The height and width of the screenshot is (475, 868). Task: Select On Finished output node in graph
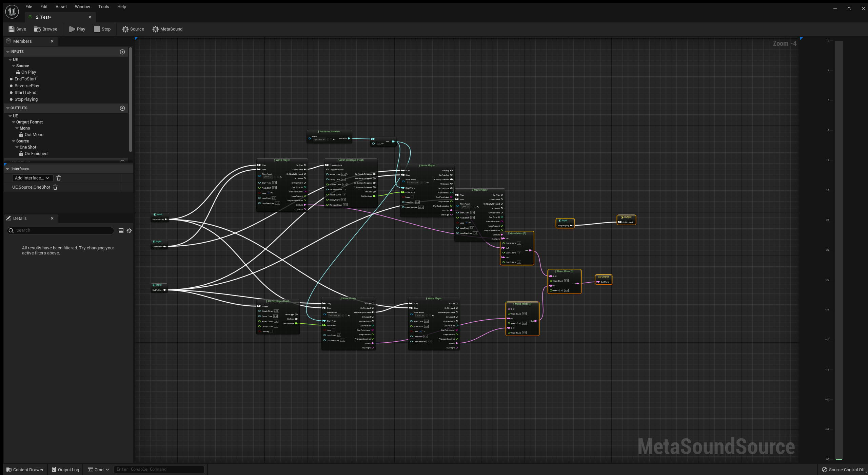click(x=626, y=220)
